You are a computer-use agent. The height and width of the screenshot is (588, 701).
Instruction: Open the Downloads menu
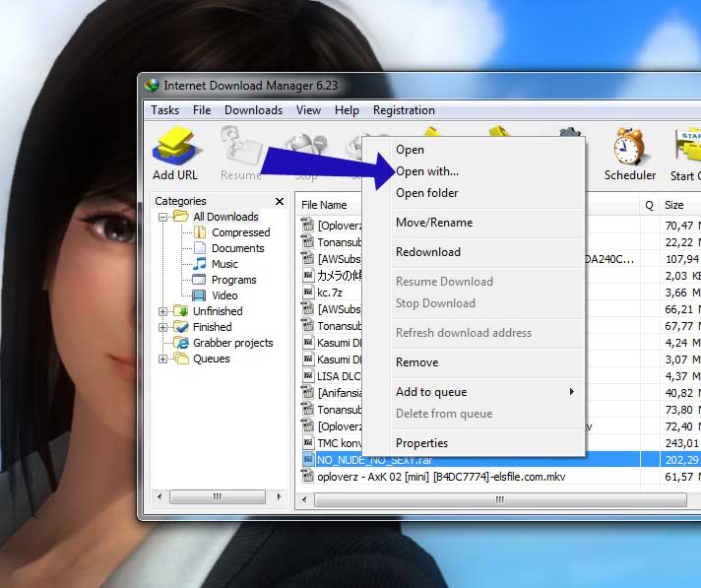(x=253, y=110)
